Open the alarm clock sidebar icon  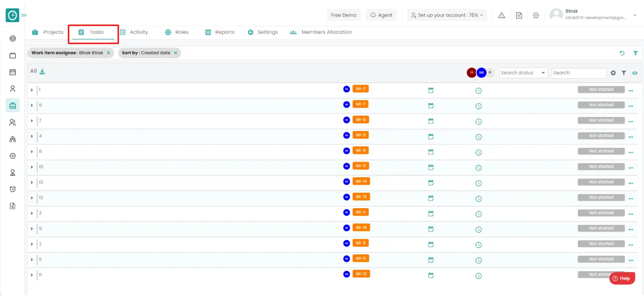point(12,189)
